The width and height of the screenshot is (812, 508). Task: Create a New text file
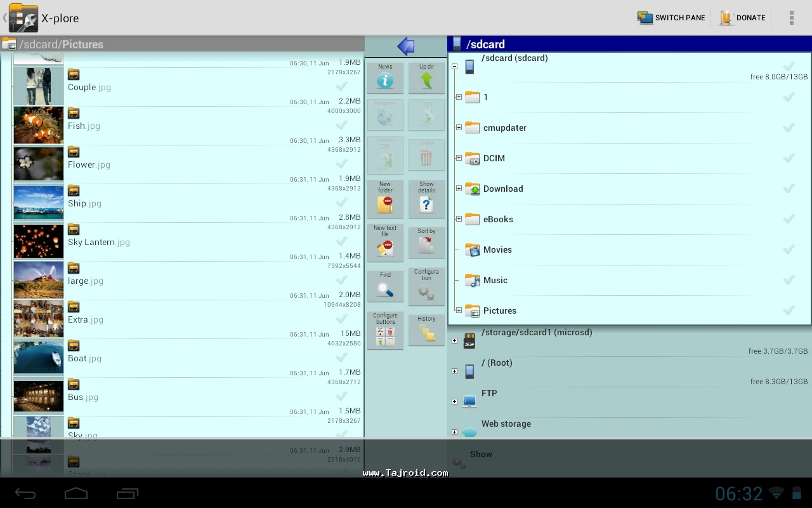[x=385, y=242]
